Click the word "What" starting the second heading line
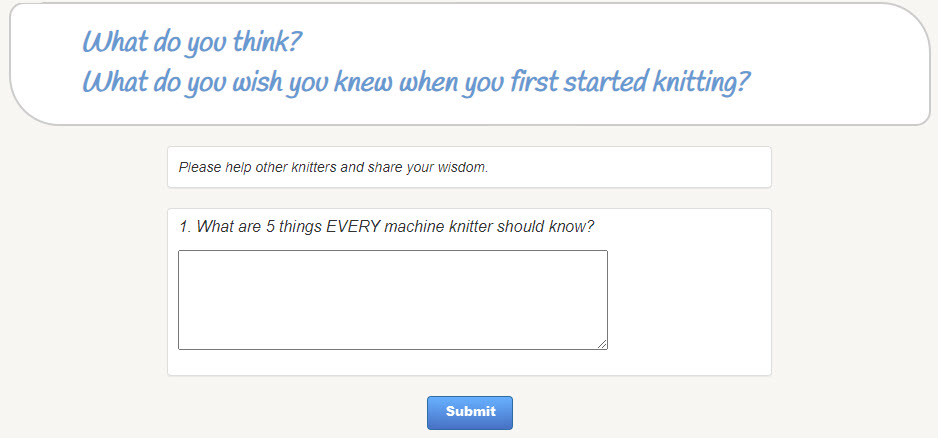The height and width of the screenshot is (438, 938). (113, 82)
